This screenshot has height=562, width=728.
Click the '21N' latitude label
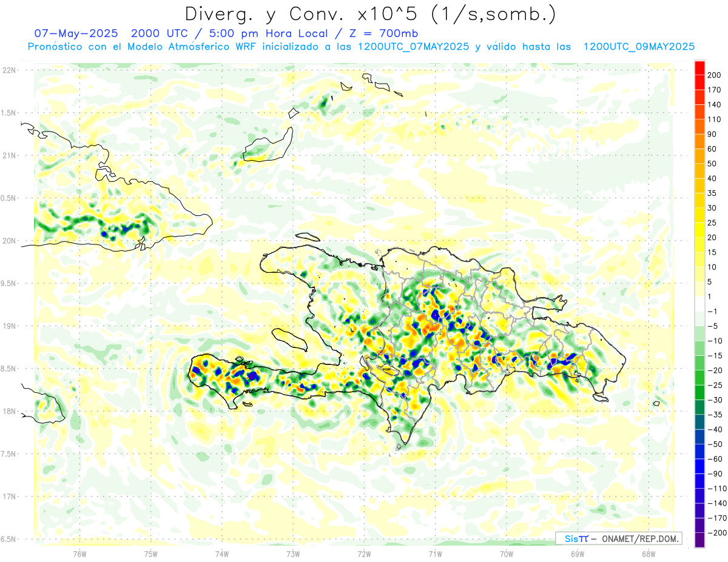click(x=9, y=155)
